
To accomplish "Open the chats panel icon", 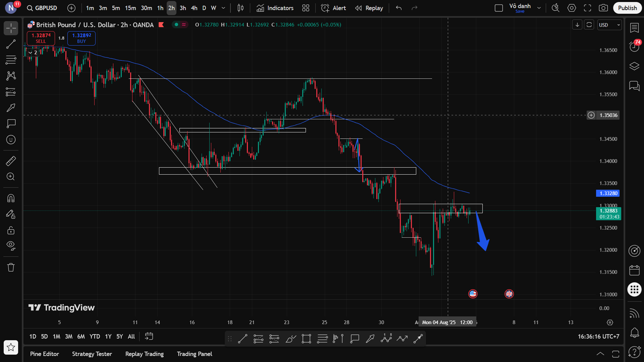I will [634, 86].
